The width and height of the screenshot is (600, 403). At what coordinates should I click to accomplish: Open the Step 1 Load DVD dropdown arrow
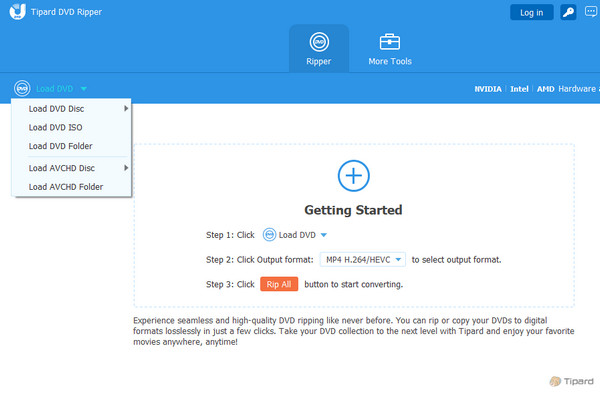click(x=322, y=236)
